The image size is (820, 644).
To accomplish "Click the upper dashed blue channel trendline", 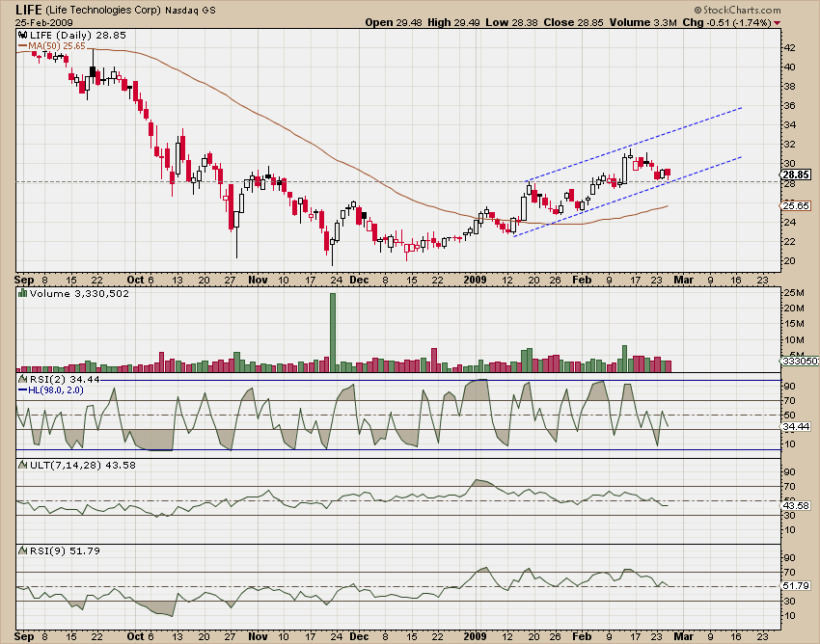I will point(633,145).
